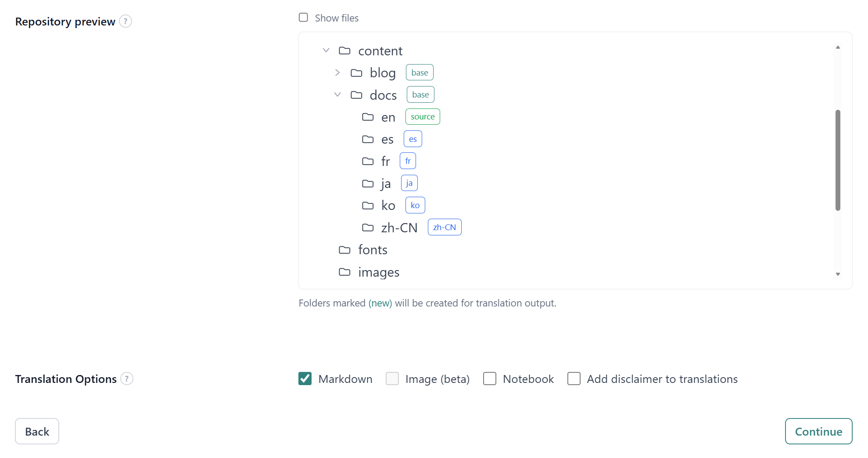This screenshot has height=458, width=868.
Task: Click the Back button
Action: [37, 431]
